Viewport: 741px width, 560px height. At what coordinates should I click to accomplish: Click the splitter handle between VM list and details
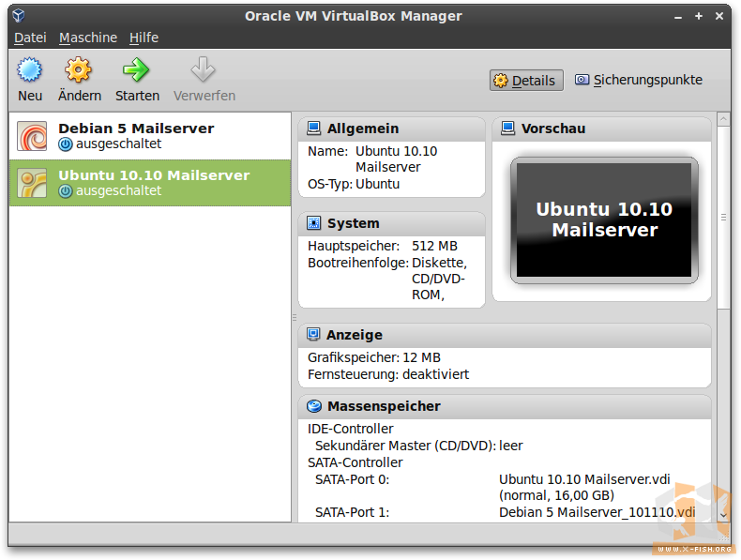[294, 317]
